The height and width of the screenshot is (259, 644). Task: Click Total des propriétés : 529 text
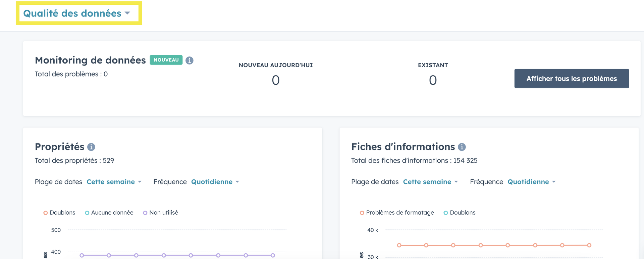[x=74, y=161]
